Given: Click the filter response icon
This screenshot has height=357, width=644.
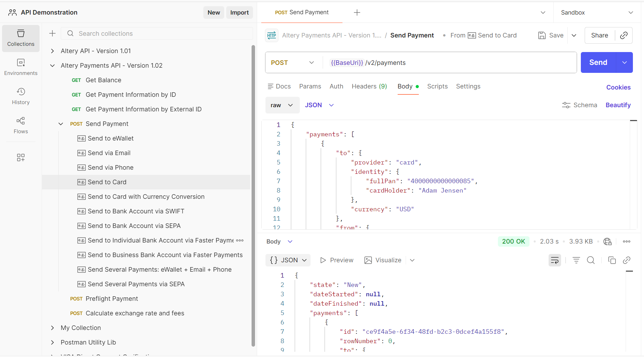Looking at the screenshot, I should pos(576,260).
